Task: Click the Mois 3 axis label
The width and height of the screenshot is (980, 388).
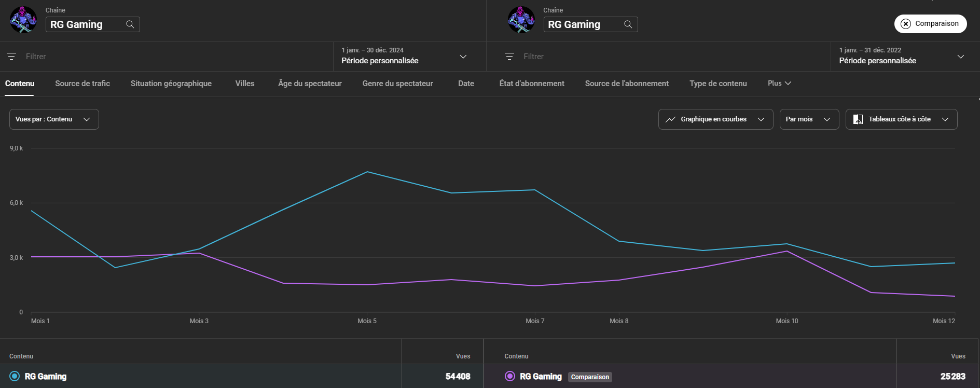Action: (x=199, y=321)
